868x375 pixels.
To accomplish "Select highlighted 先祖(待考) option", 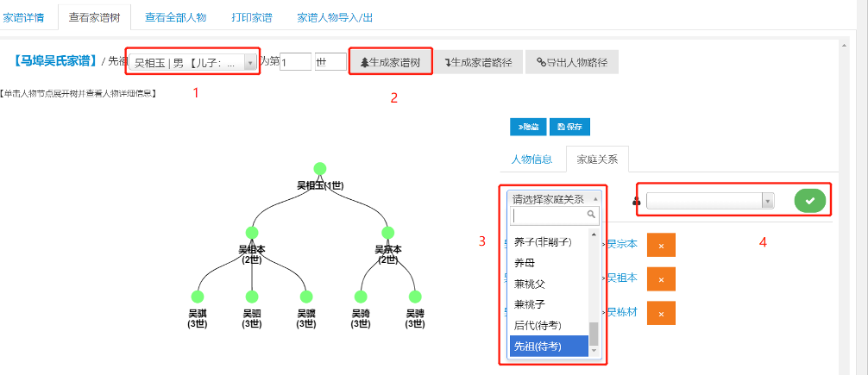I will pos(549,347).
